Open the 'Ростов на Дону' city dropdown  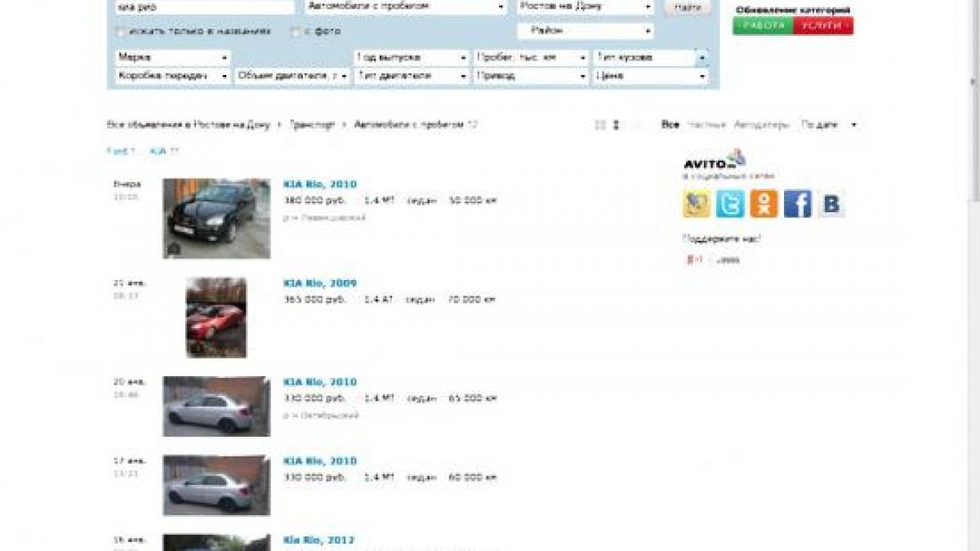(586, 7)
